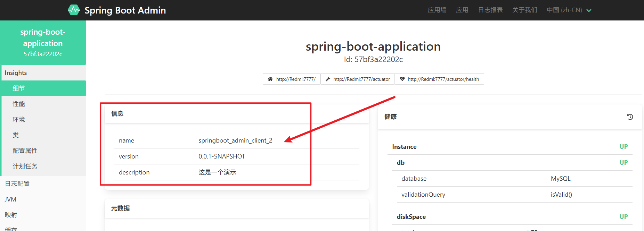Image resolution: width=644 pixels, height=231 pixels.
Task: Click the Id: 57bf3a22202c text
Action: coord(373,60)
